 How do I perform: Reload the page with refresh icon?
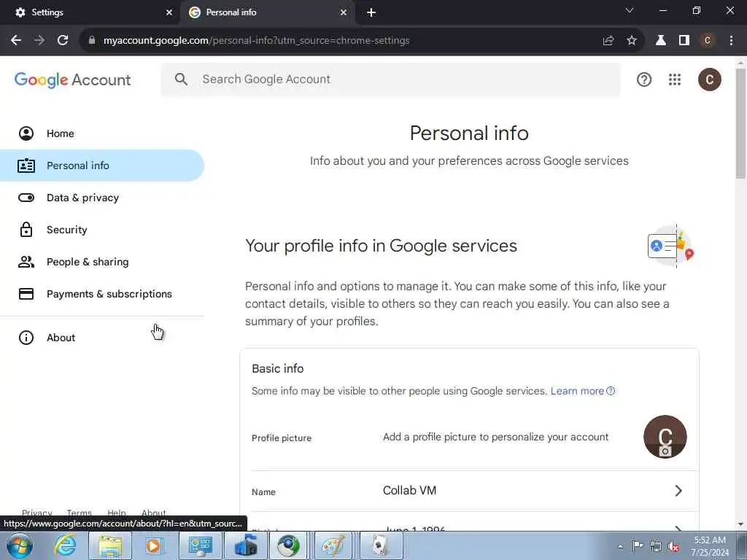63,41
